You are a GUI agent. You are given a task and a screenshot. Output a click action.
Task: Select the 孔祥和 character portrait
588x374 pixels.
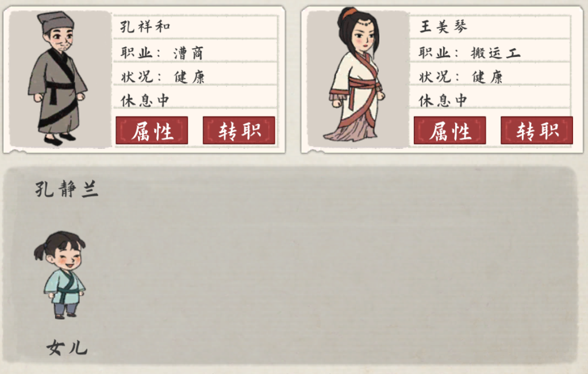click(x=59, y=78)
